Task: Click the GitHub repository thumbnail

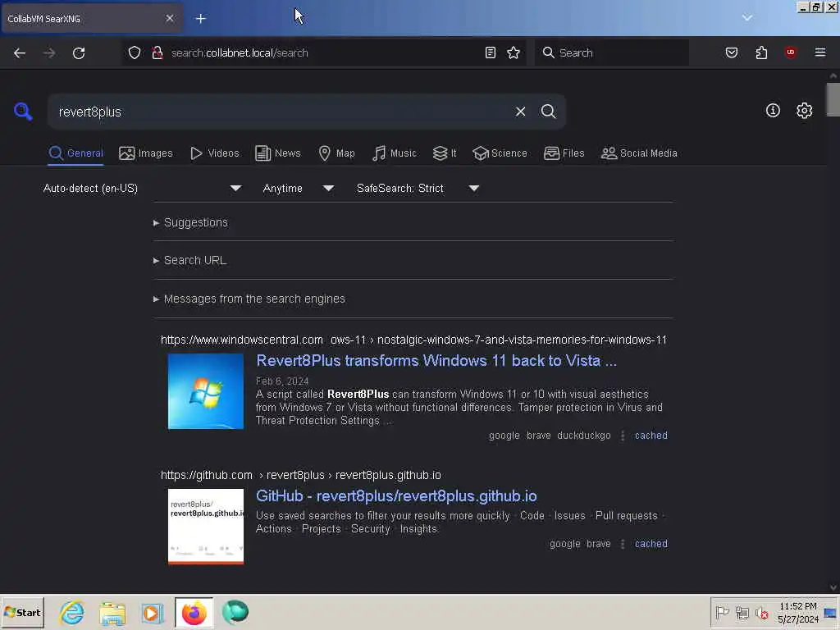Action: pyautogui.click(x=206, y=527)
